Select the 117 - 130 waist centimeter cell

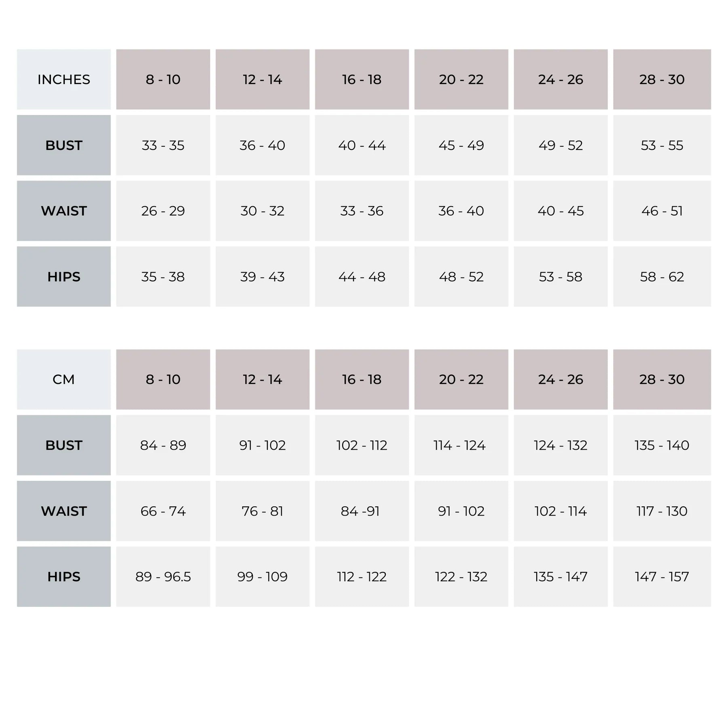pos(662,511)
